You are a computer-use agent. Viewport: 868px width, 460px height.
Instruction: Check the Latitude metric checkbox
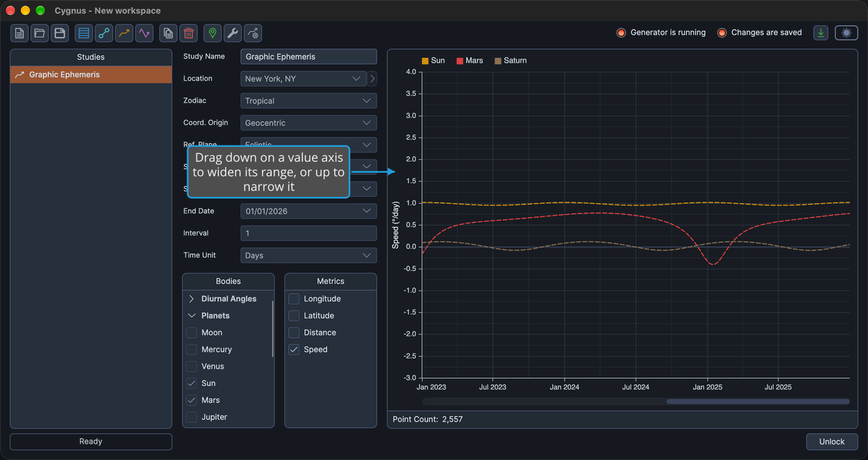click(294, 316)
